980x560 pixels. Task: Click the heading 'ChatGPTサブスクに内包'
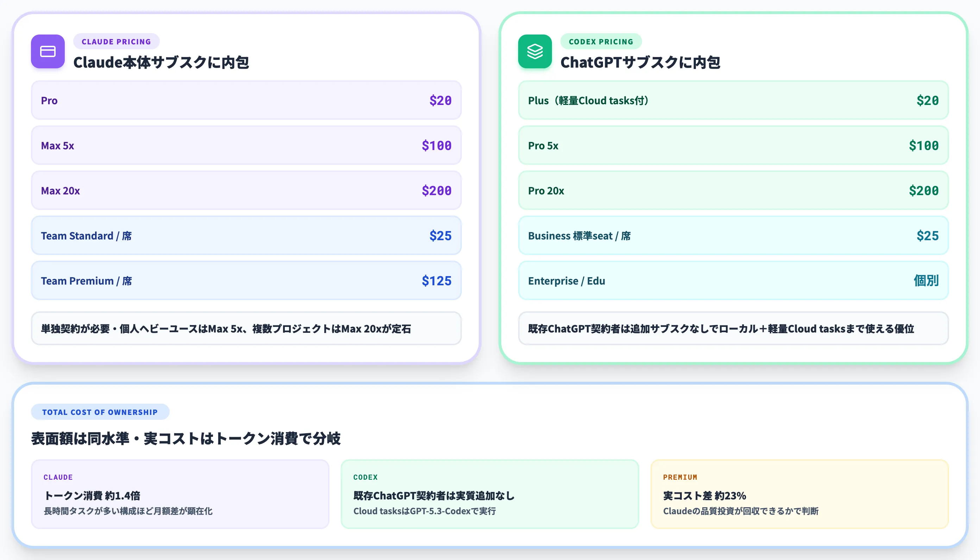pos(640,62)
